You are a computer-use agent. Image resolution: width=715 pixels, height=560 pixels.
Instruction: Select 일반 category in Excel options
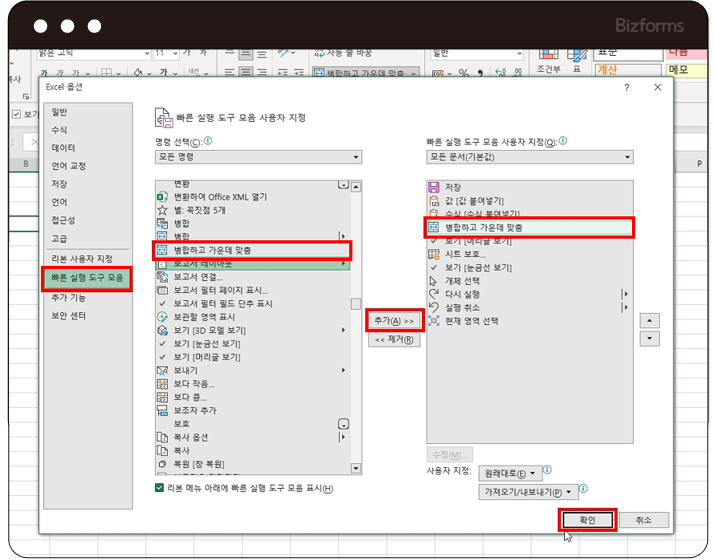pyautogui.click(x=60, y=112)
